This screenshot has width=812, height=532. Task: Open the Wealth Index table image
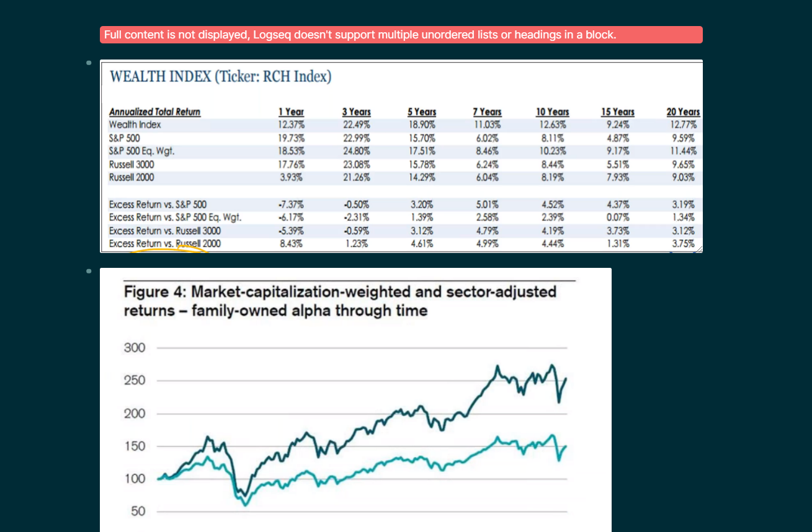[401, 156]
